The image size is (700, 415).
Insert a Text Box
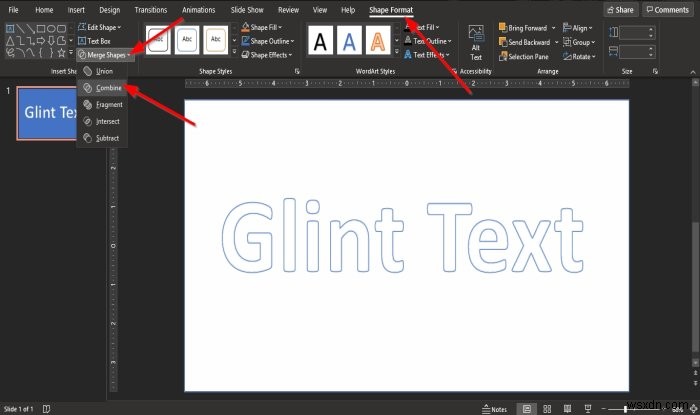94,41
